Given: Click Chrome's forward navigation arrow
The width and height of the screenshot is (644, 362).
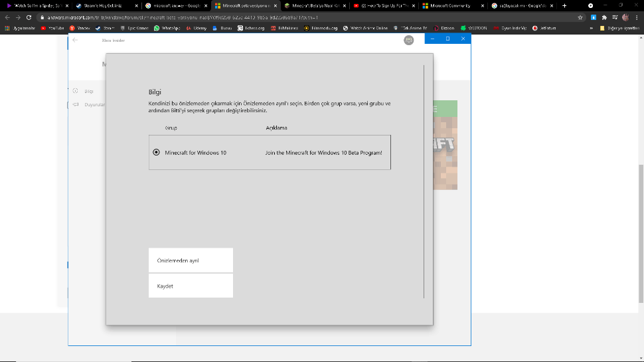Looking at the screenshot, I should pyautogui.click(x=18, y=18).
